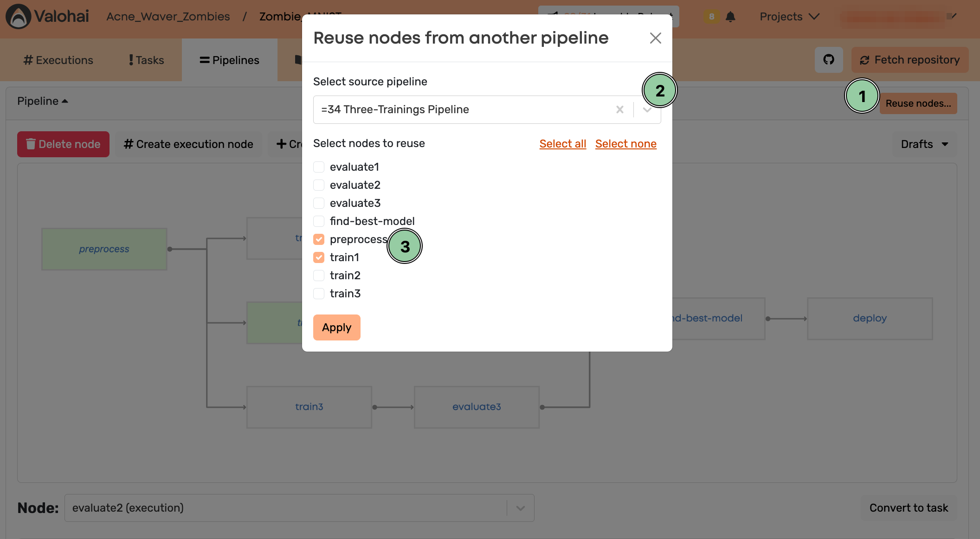Click the Delete node button

coord(63,144)
